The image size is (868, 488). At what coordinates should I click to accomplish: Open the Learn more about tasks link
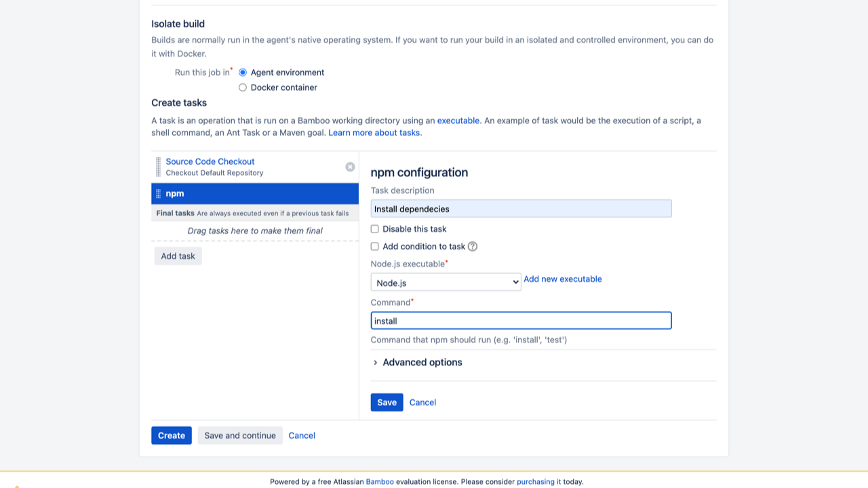pyautogui.click(x=374, y=133)
